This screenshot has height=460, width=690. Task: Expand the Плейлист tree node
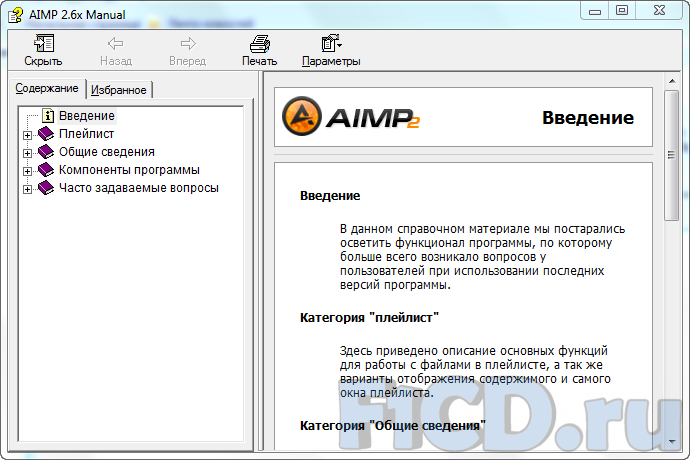(x=27, y=135)
